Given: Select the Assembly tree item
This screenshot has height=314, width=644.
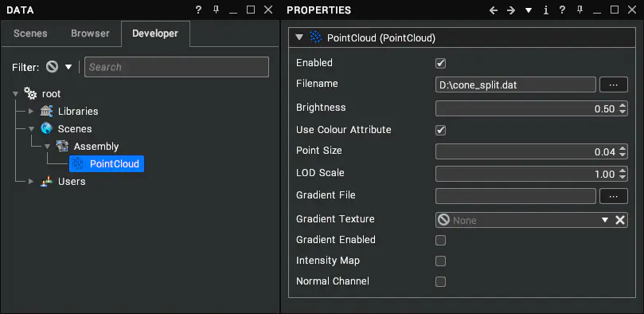Looking at the screenshot, I should [x=96, y=147].
